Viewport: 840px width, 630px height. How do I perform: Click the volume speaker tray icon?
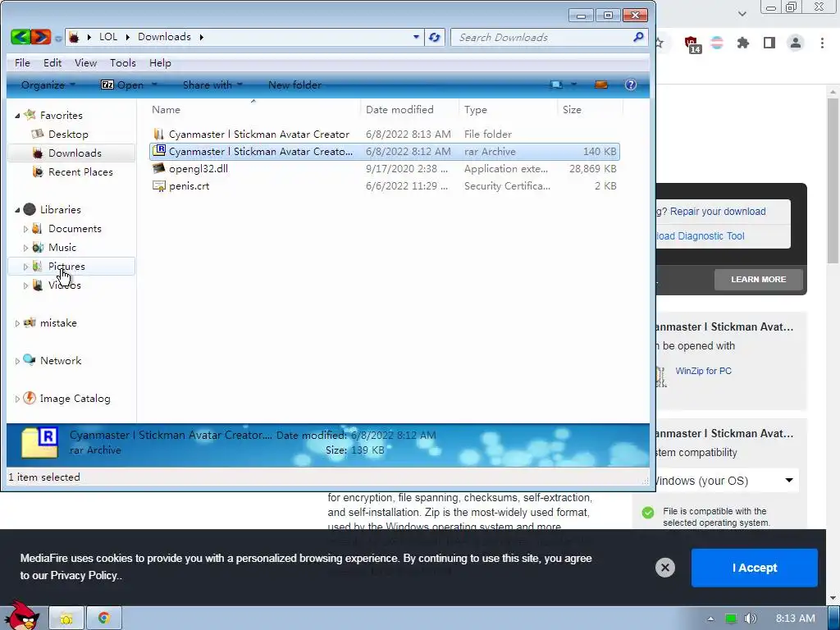[x=750, y=619]
